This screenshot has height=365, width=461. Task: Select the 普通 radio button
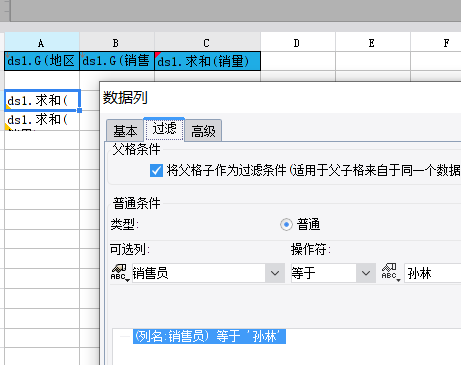pos(286,224)
